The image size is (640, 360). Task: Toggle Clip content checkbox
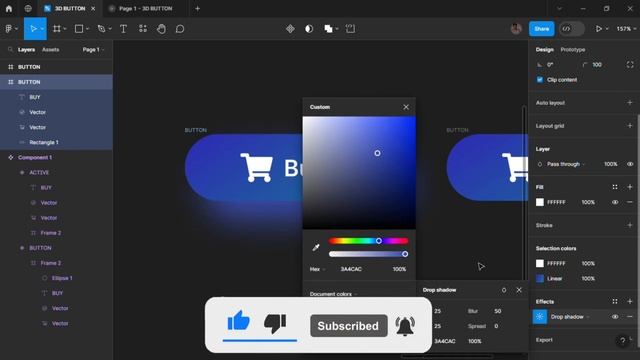coord(540,80)
